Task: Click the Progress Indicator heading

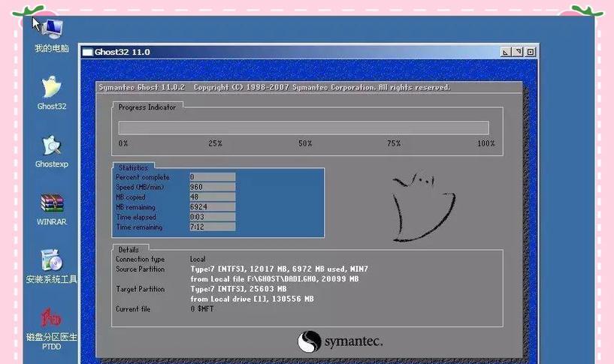Action: click(x=147, y=107)
